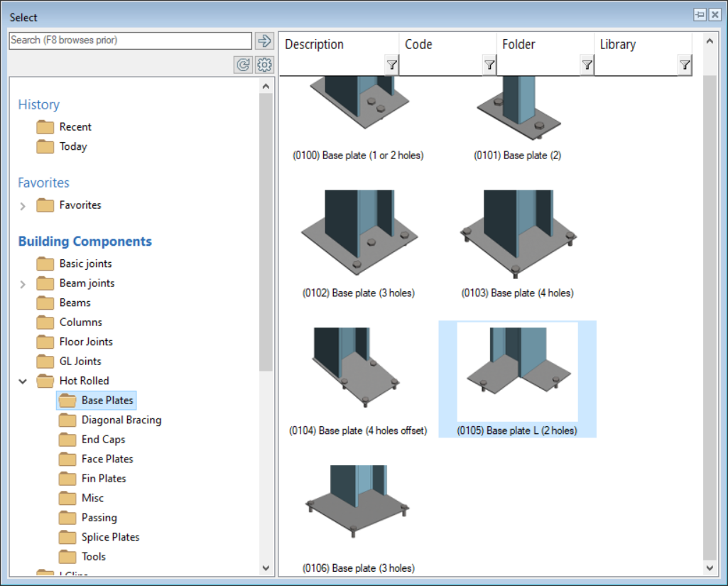728x586 pixels.
Task: Collapse the Hot Rolled folder
Action: pyautogui.click(x=23, y=381)
